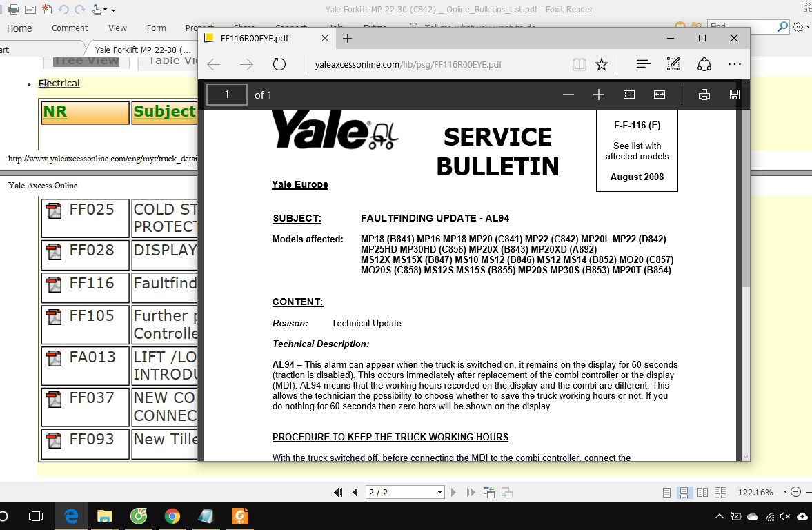
Task: Click zoom out minus on Foxit zoom control
Action: pyautogui.click(x=796, y=492)
